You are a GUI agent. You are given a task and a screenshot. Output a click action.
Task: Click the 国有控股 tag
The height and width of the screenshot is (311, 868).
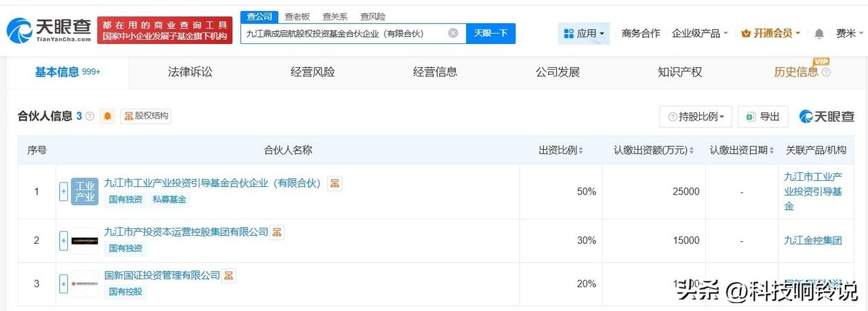coord(125,292)
